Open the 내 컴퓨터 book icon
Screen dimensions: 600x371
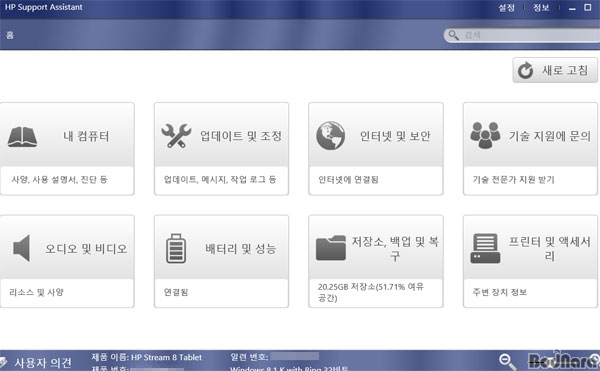22,137
